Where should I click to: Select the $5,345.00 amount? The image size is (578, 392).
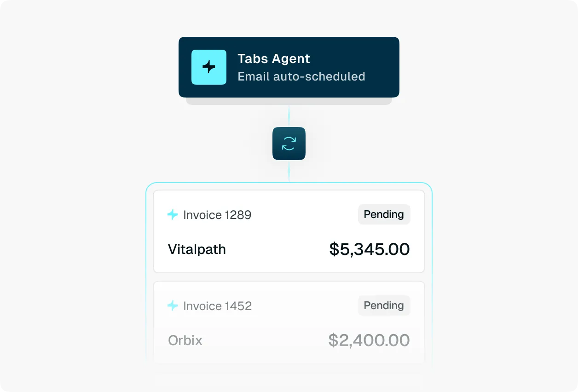(x=370, y=249)
